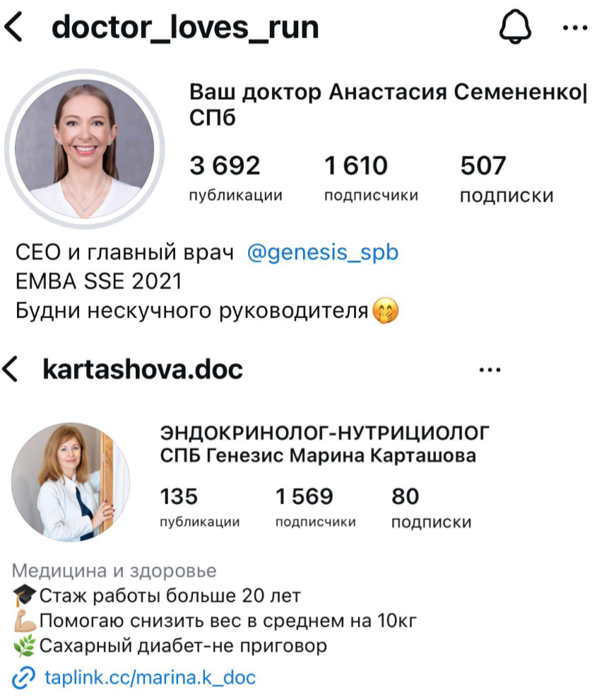609x700 pixels.
Task: Open taplink.cc/marina.k_doc link
Action: 150,677
